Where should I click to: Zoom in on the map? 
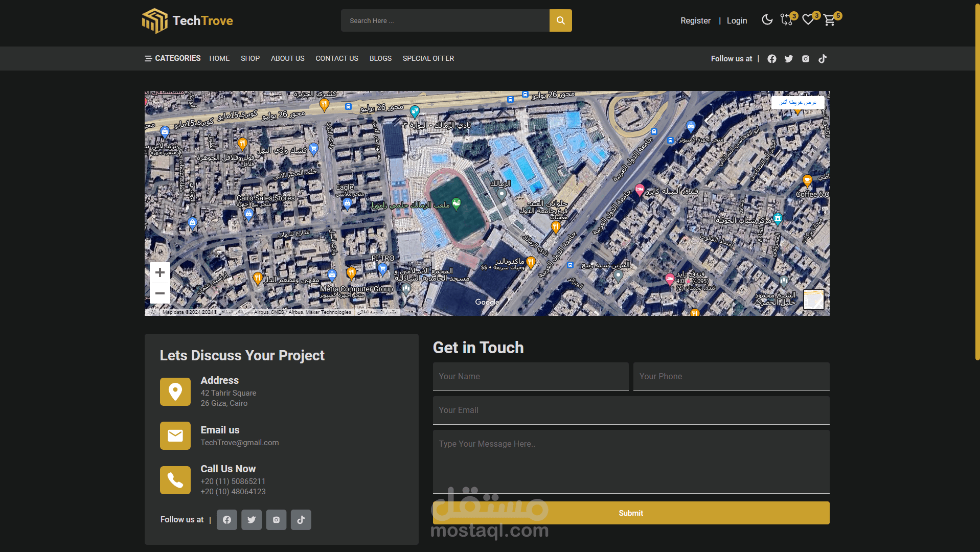pyautogui.click(x=160, y=272)
